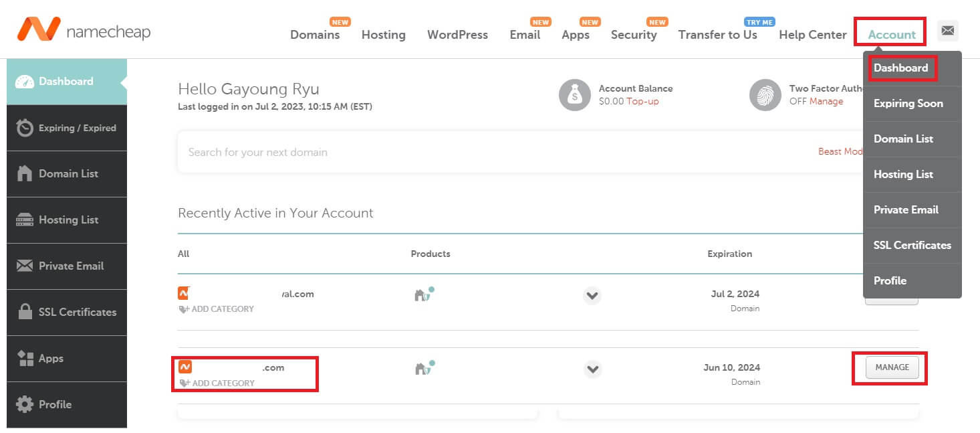980x433 pixels.
Task: Open Transfer to Us menu
Action: point(718,35)
